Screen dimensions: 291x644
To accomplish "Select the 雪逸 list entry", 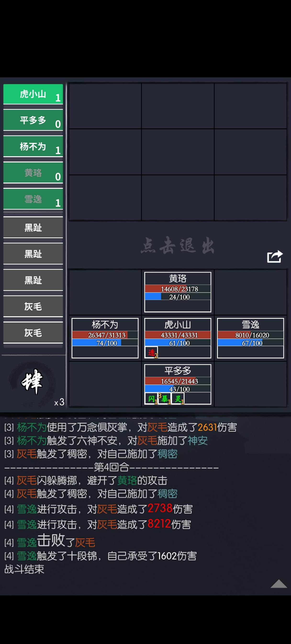I will 33,199.
